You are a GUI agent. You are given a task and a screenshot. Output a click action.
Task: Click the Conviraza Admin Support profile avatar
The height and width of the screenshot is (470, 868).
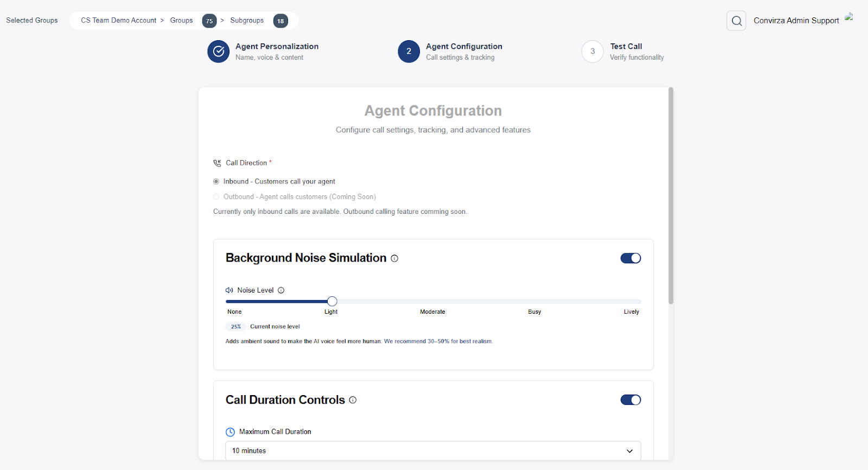[849, 17]
